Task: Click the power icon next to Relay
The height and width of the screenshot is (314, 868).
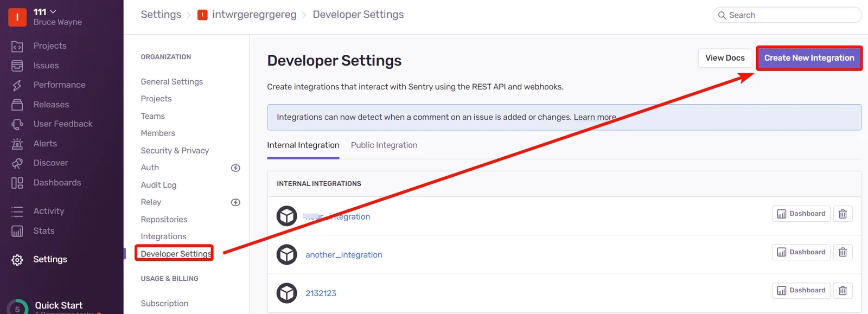Action: 235,202
